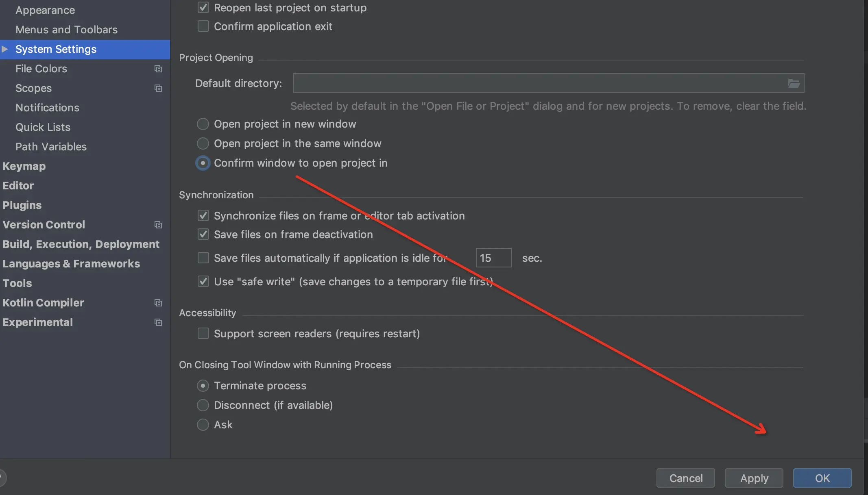The width and height of the screenshot is (868, 495).
Task: Click the folder browse icon for default directory
Action: (x=794, y=83)
